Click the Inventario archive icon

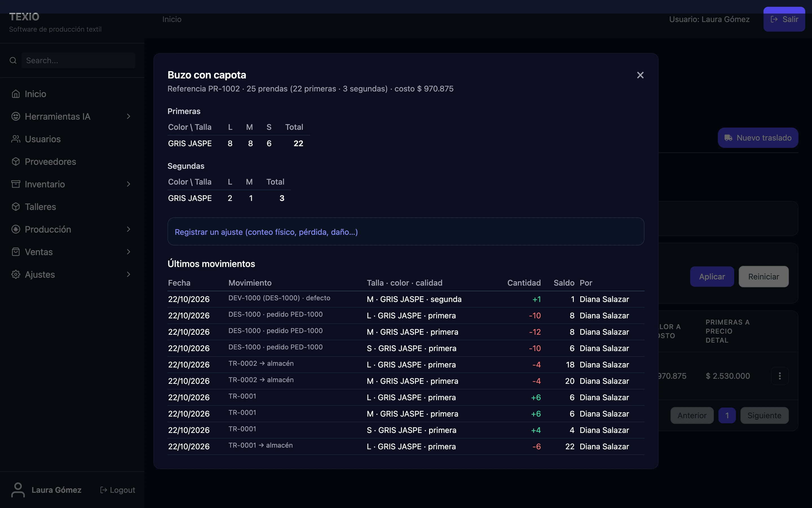[16, 184]
